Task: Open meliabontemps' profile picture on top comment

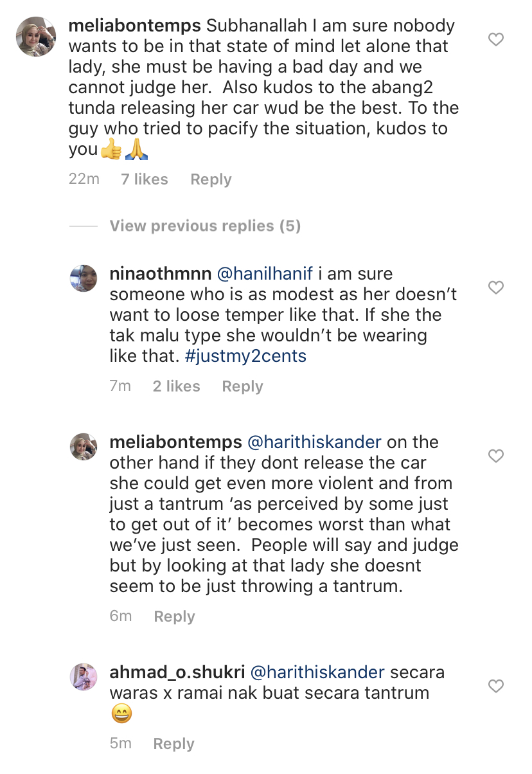Action: pyautogui.click(x=35, y=37)
